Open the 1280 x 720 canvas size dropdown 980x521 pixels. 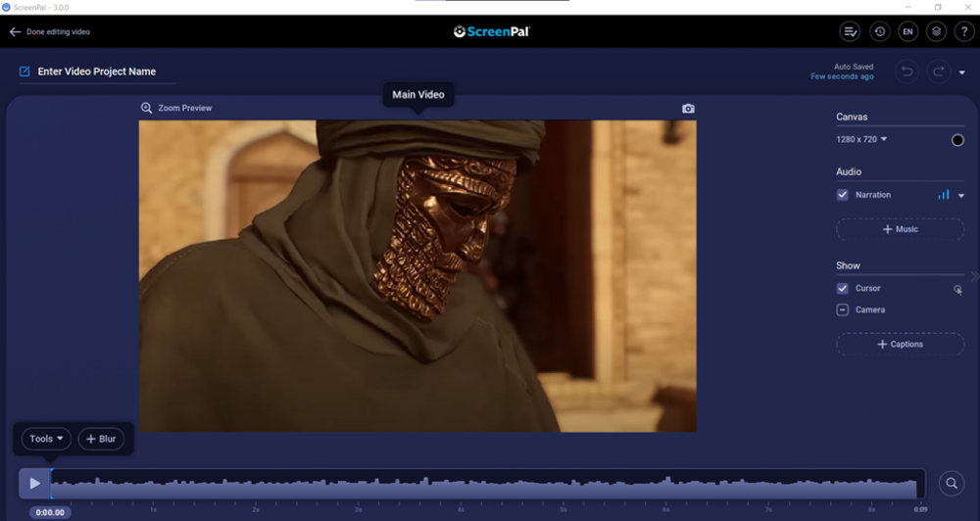coord(861,139)
